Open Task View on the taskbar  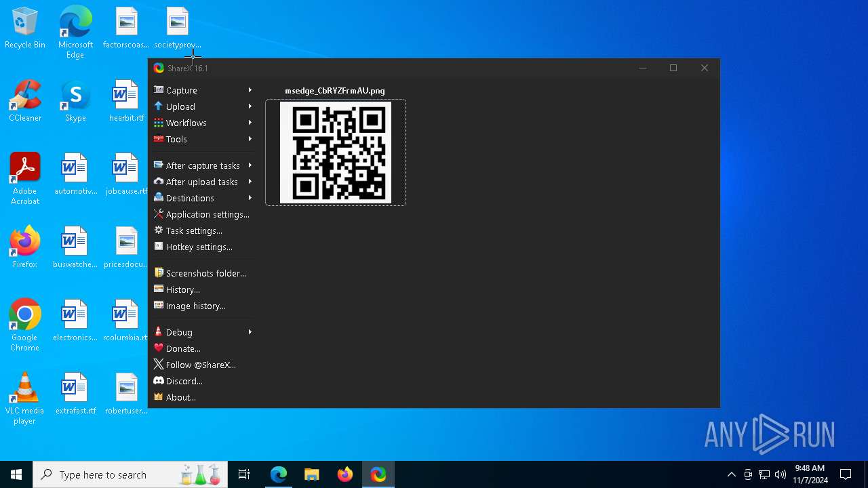(244, 474)
